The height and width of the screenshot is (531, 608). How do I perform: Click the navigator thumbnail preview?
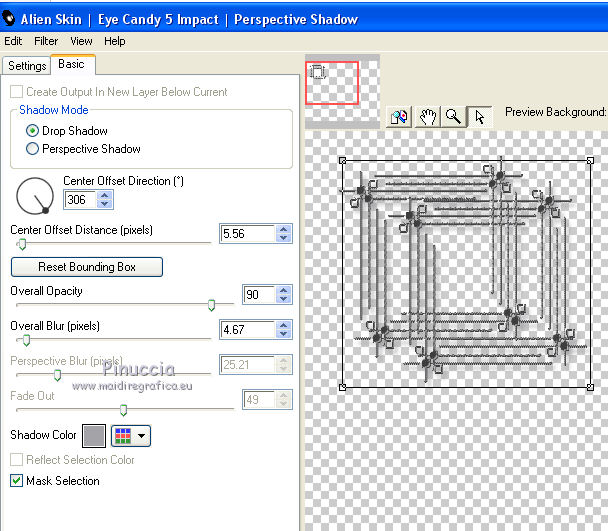click(342, 92)
